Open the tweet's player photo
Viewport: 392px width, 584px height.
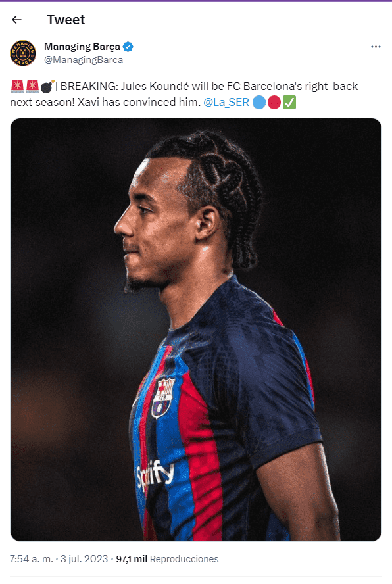(196, 329)
